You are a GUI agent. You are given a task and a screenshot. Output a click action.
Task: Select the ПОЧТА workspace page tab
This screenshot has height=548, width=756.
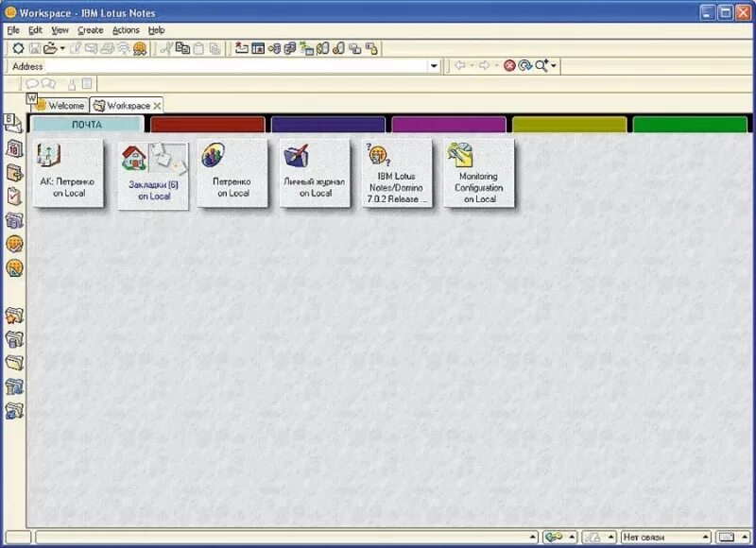[x=87, y=125]
